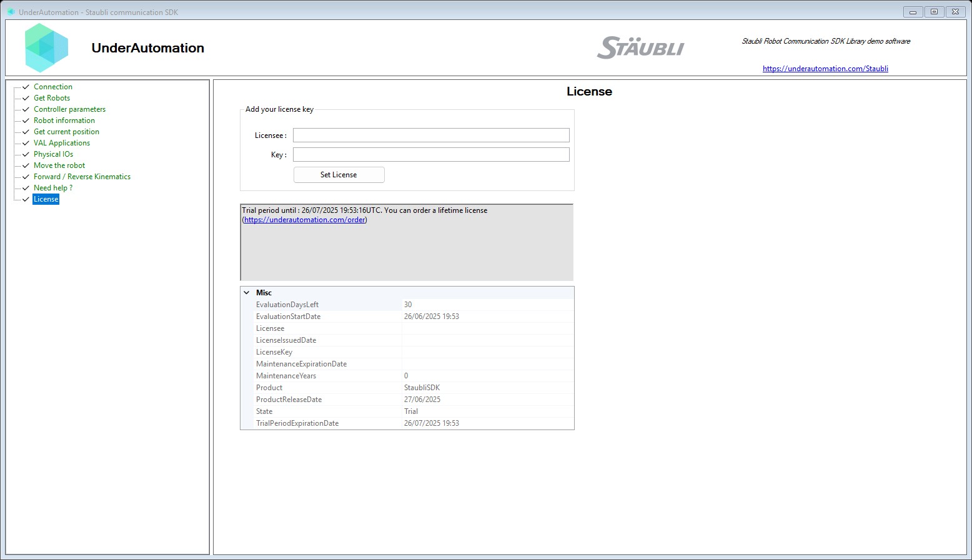This screenshot has height=560, width=972.
Task: Minimize the application window
Action: tap(913, 12)
